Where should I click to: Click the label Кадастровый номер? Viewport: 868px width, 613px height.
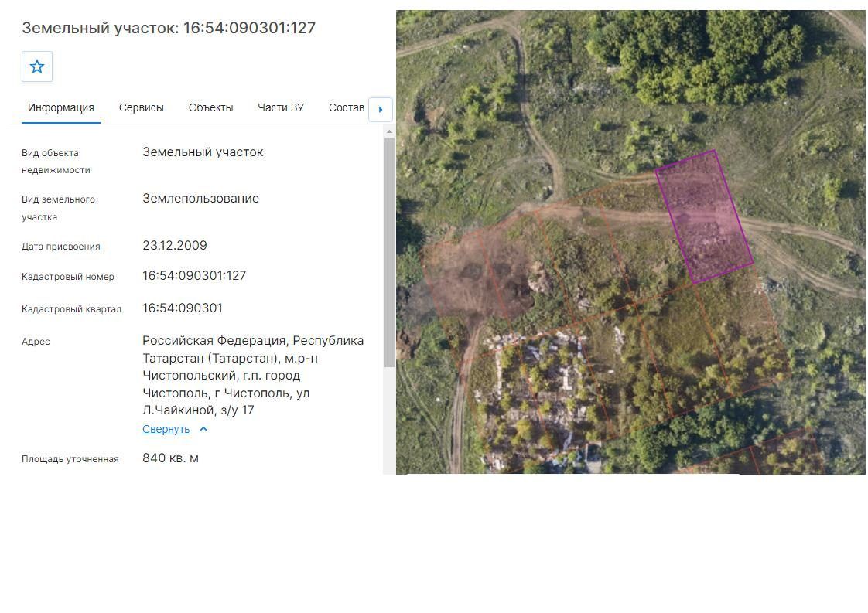coord(67,277)
